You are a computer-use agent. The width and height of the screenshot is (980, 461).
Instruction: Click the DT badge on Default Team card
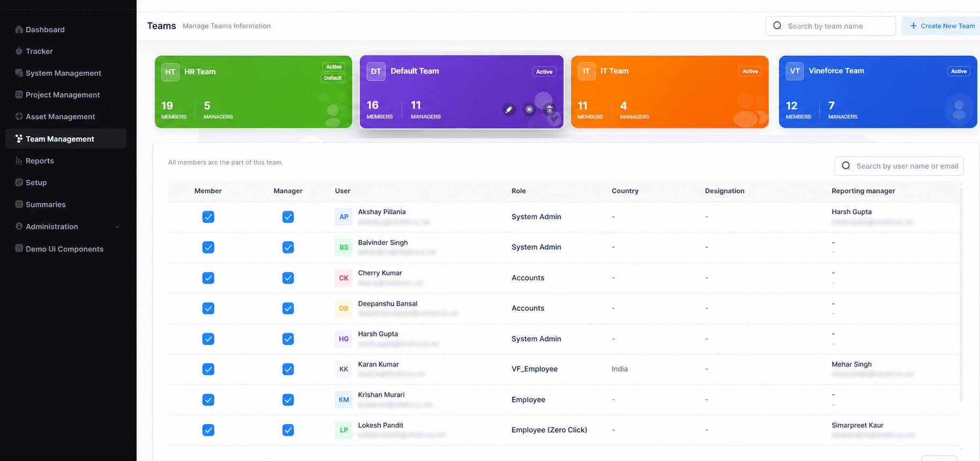pos(376,71)
